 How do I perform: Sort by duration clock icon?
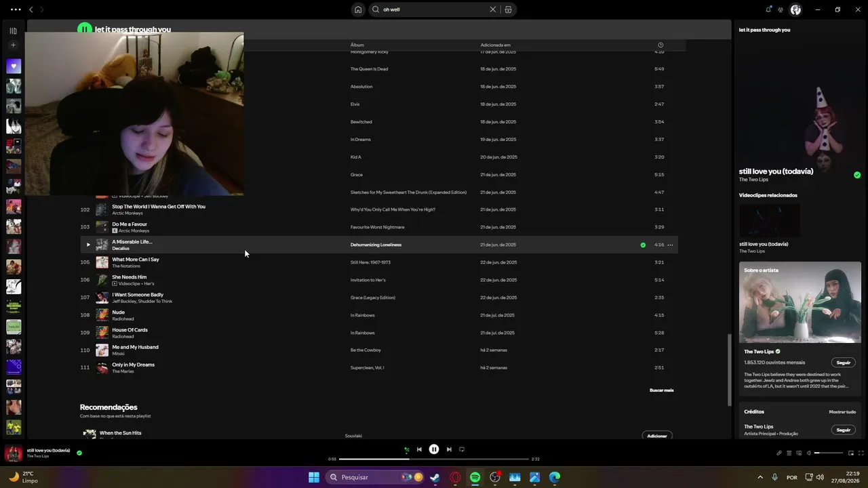pyautogui.click(x=660, y=45)
